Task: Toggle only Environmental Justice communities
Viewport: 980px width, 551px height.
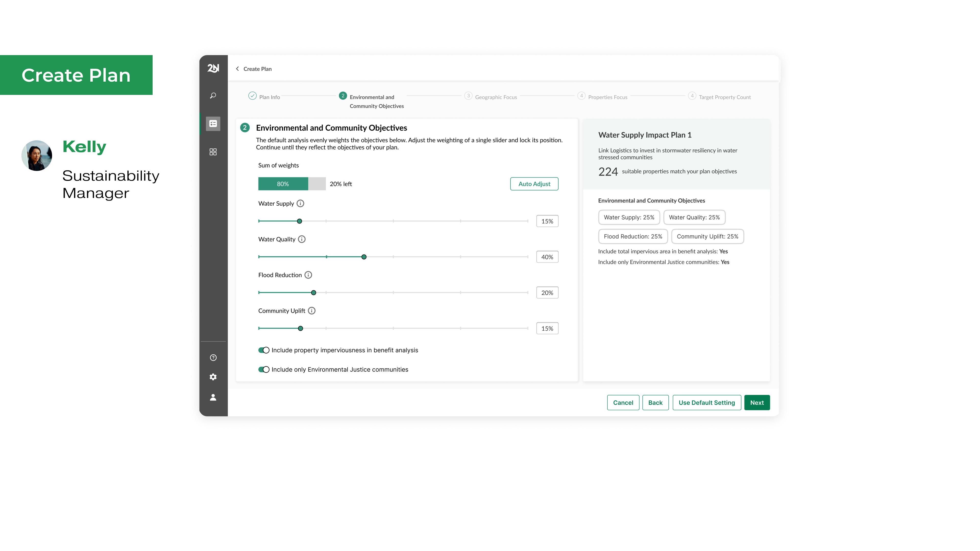Action: click(x=264, y=370)
